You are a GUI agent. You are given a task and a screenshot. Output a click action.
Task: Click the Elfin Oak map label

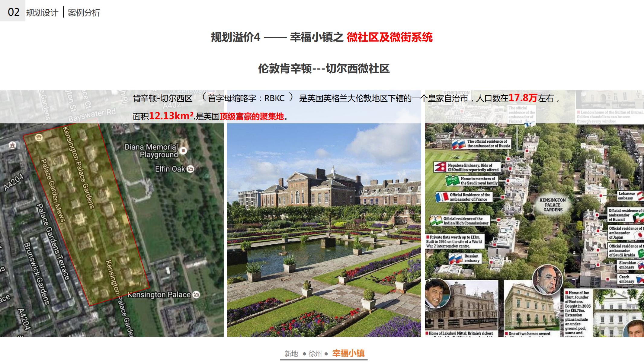pos(170,169)
